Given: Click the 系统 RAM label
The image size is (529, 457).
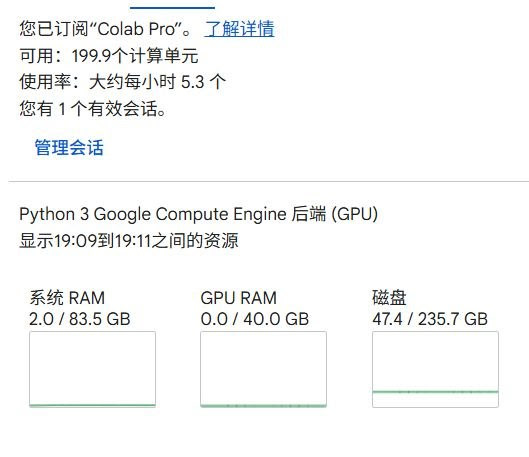Looking at the screenshot, I should tap(67, 298).
